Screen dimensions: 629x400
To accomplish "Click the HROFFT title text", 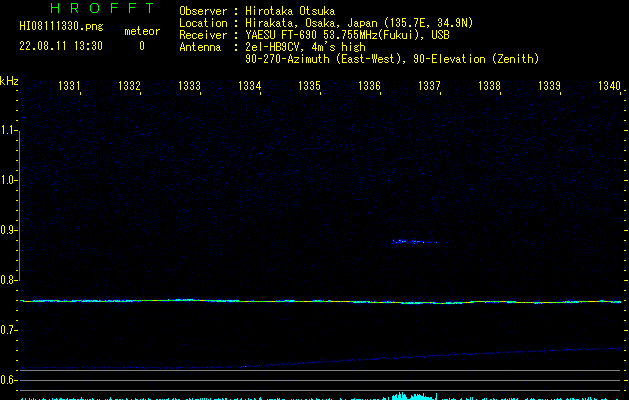I will (x=102, y=8).
